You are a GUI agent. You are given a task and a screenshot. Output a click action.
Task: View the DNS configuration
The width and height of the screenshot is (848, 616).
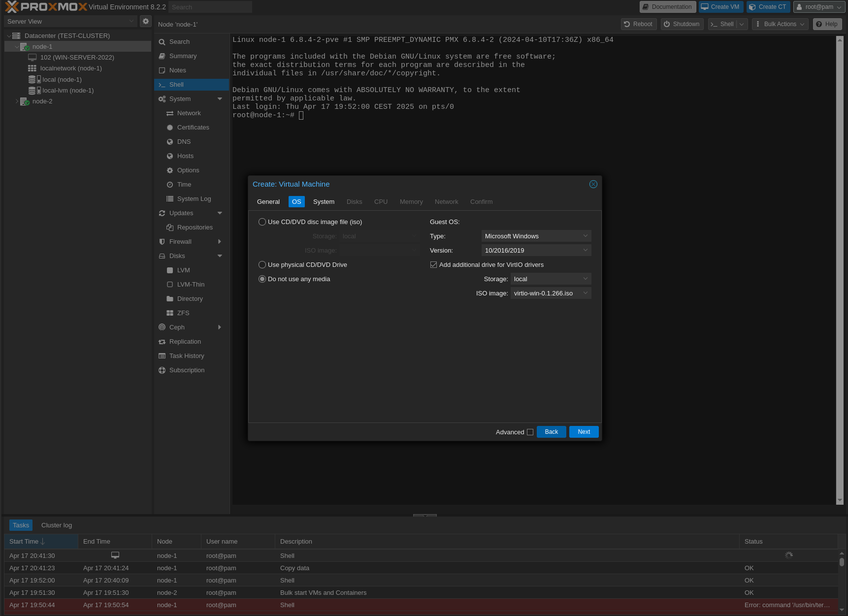(x=184, y=141)
